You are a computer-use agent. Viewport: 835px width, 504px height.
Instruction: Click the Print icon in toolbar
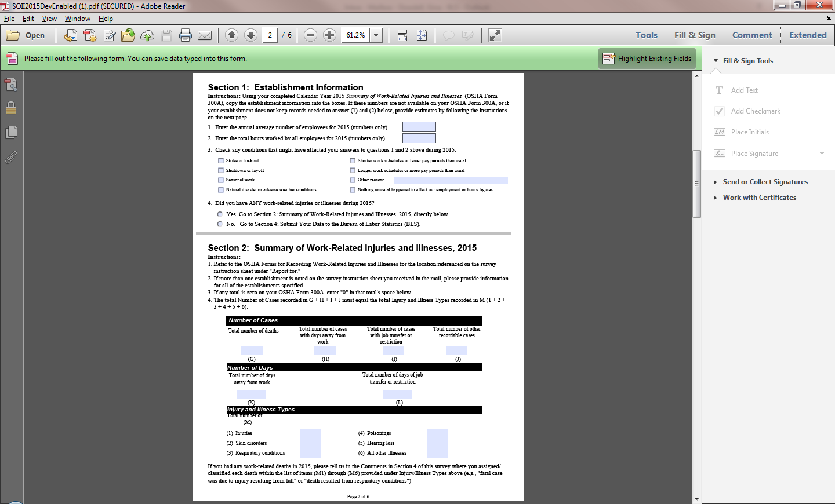pyautogui.click(x=186, y=35)
